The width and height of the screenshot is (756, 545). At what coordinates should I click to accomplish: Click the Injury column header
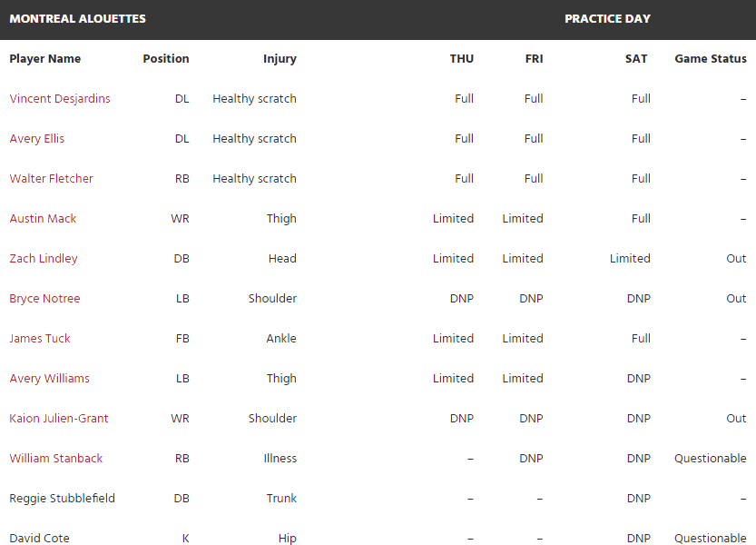pyautogui.click(x=280, y=59)
